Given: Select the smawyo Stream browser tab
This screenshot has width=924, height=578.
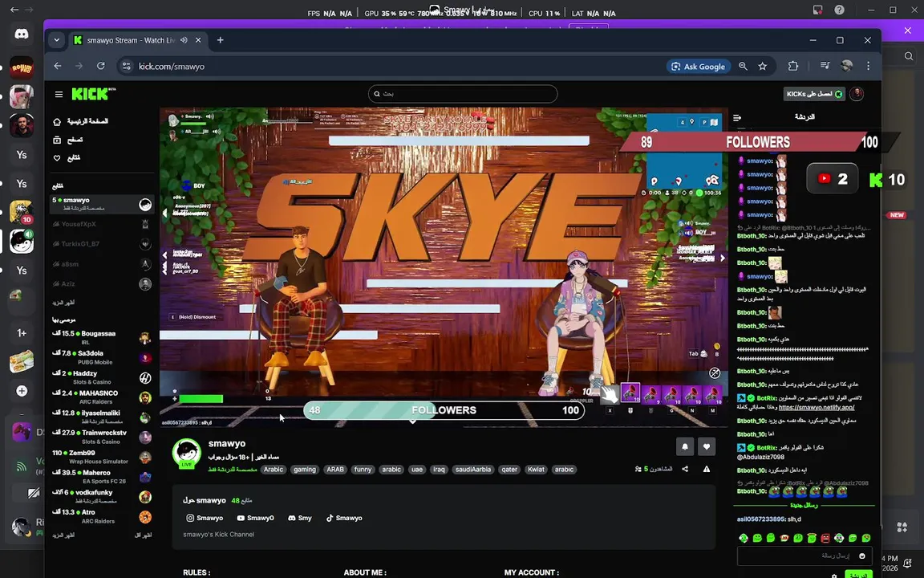Looking at the screenshot, I should point(138,40).
